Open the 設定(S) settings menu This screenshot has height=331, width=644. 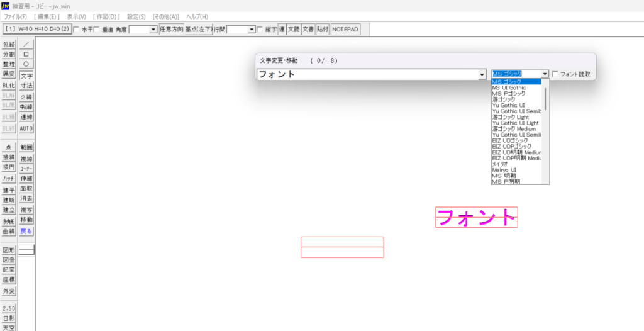coord(136,16)
